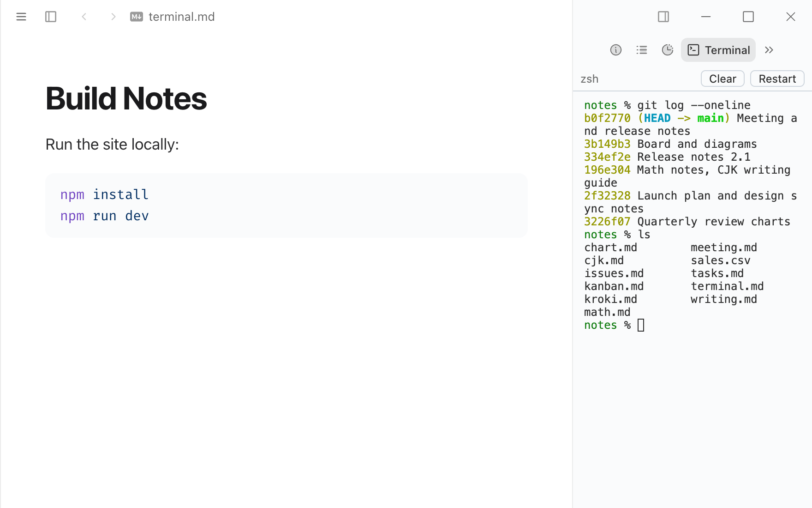Click the terminal.md title in header
This screenshot has width=812, height=508.
point(182,17)
